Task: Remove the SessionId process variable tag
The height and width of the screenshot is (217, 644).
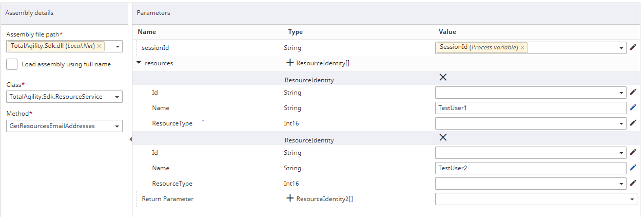Action: (x=522, y=47)
